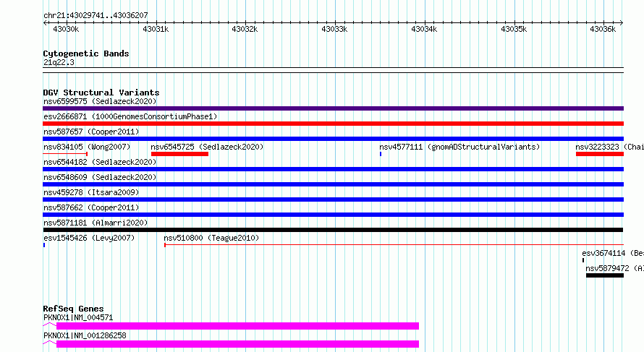Image resolution: width=644 pixels, height=352 pixels.
Task: Open variant nsv6599575 (Sedlazeck2020) label
Action: click(100, 101)
